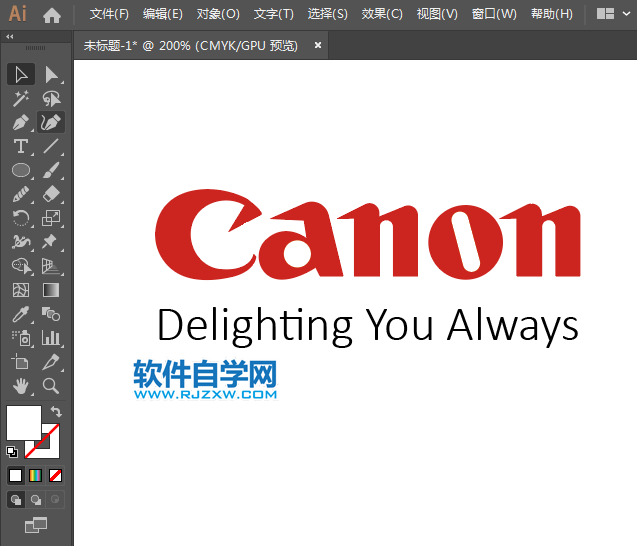
Task: Enable Draw Inside mode
Action: tap(55, 500)
